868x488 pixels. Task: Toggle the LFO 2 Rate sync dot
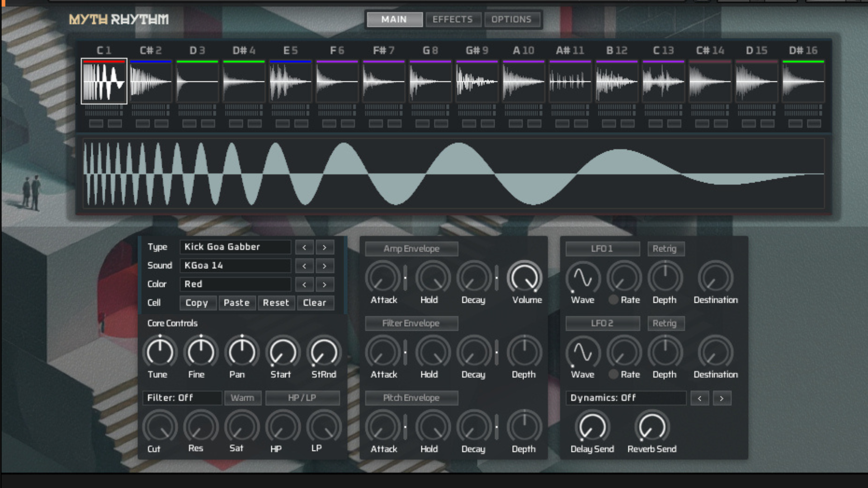(x=613, y=374)
